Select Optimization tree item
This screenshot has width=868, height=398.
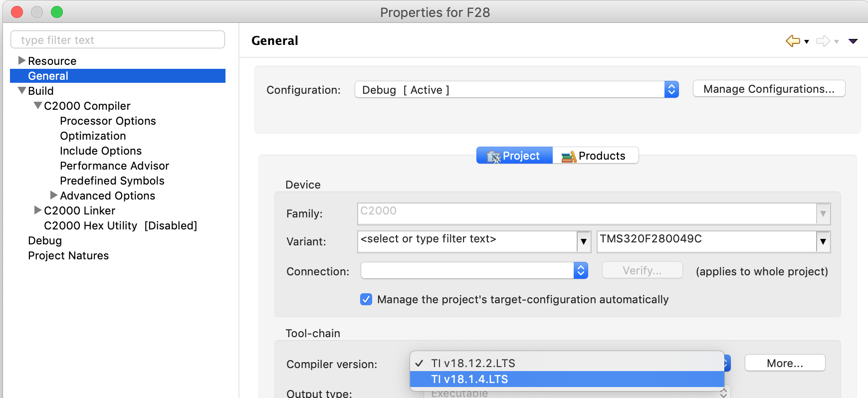(93, 136)
